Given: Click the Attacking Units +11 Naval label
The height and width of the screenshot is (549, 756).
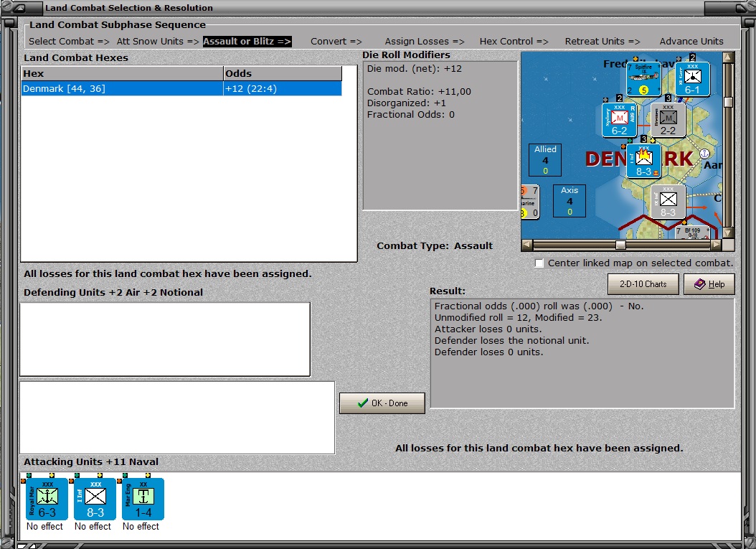Looking at the screenshot, I should coord(91,461).
